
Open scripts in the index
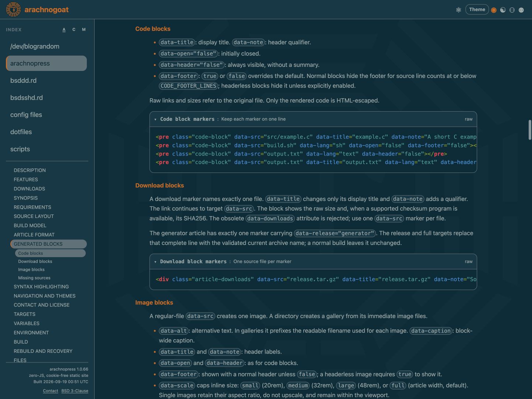tap(47, 149)
